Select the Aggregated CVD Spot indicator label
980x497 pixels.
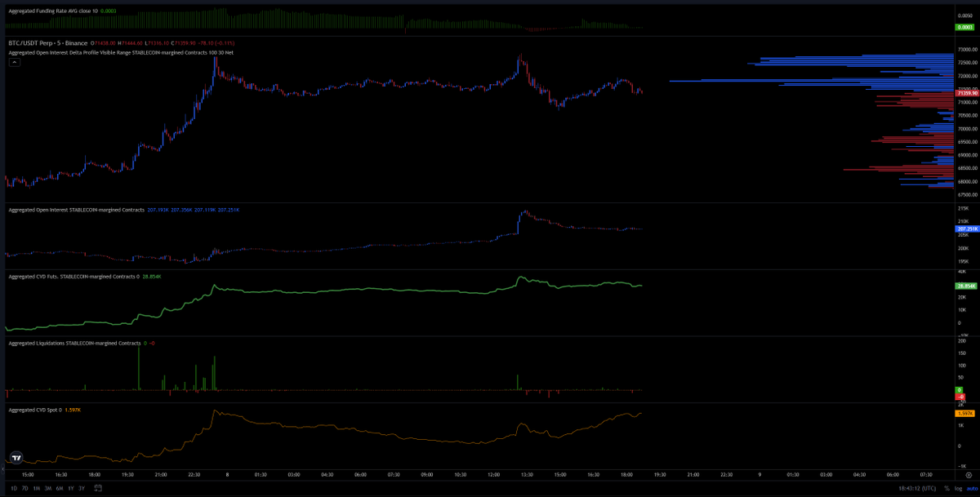click(x=33, y=410)
